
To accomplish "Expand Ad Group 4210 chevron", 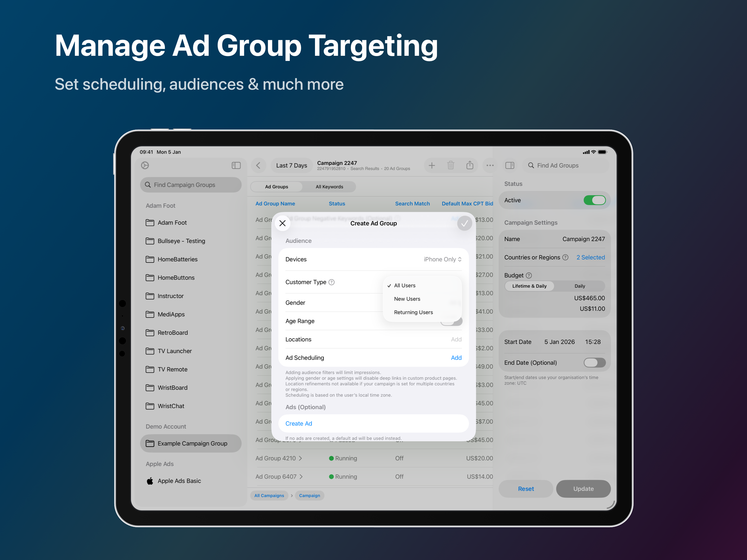I will [300, 458].
